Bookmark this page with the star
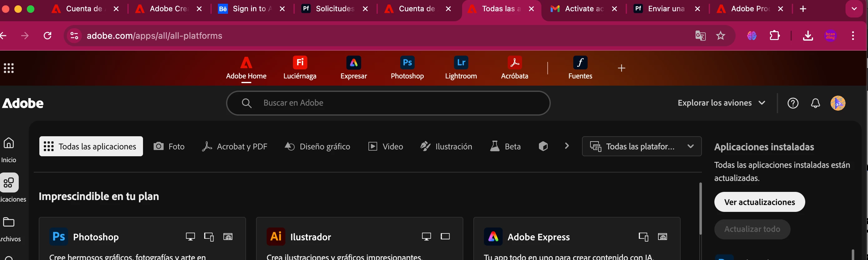Screen dimensions: 868x260 [x=720, y=35]
